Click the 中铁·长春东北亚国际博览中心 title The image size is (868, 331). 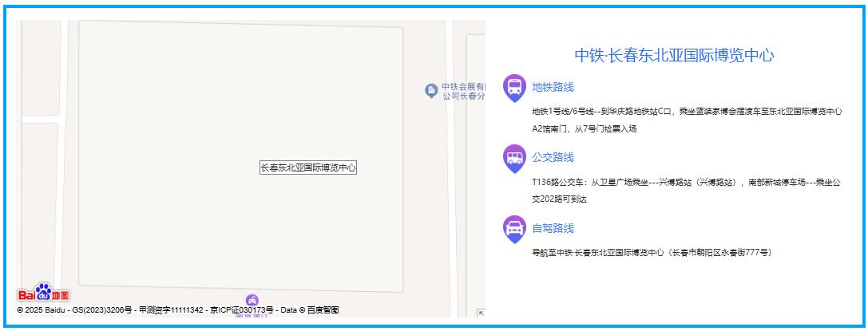coord(674,55)
